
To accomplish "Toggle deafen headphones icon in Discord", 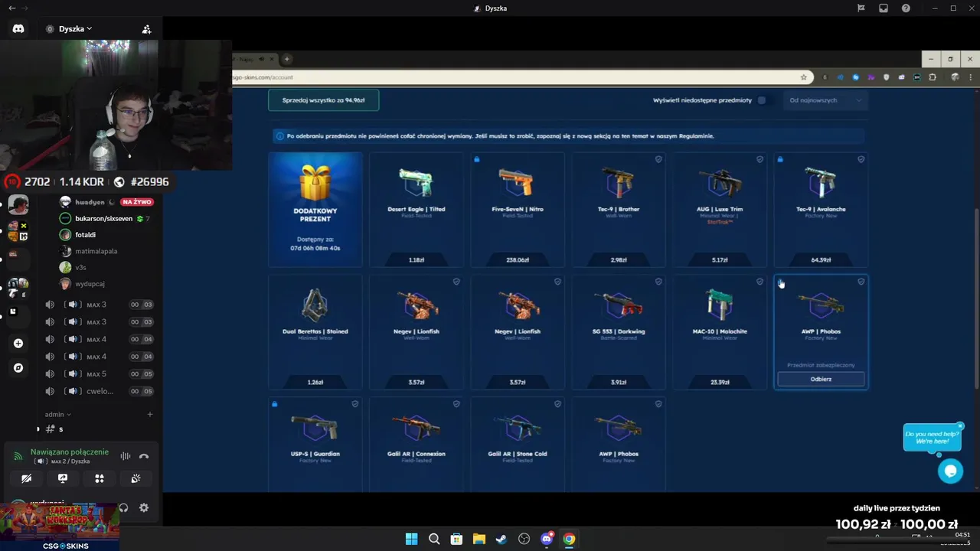I will coord(123,507).
